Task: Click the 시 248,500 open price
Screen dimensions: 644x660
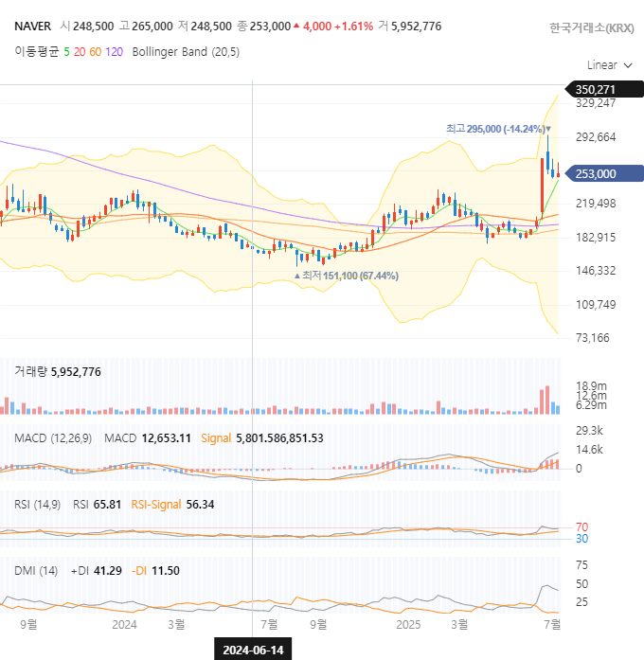Action: click(x=87, y=27)
